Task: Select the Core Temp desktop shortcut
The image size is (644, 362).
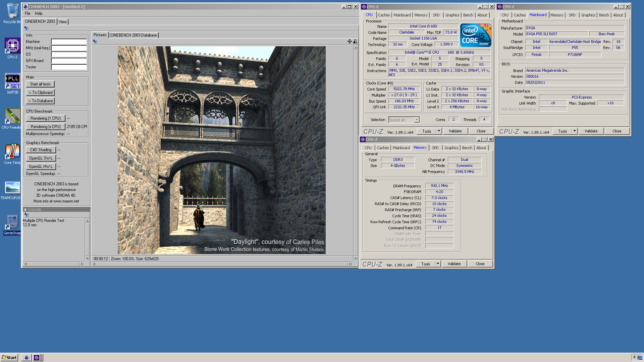Action: (x=12, y=154)
